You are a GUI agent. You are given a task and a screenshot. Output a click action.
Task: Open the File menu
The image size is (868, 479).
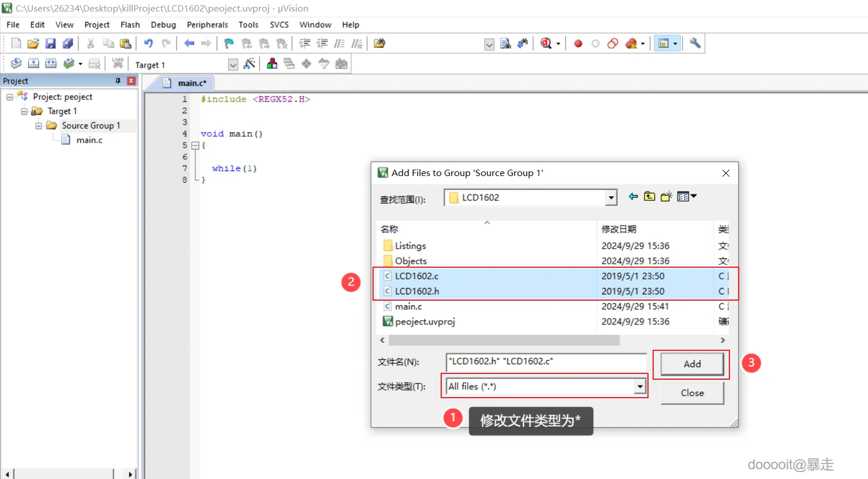(x=13, y=25)
